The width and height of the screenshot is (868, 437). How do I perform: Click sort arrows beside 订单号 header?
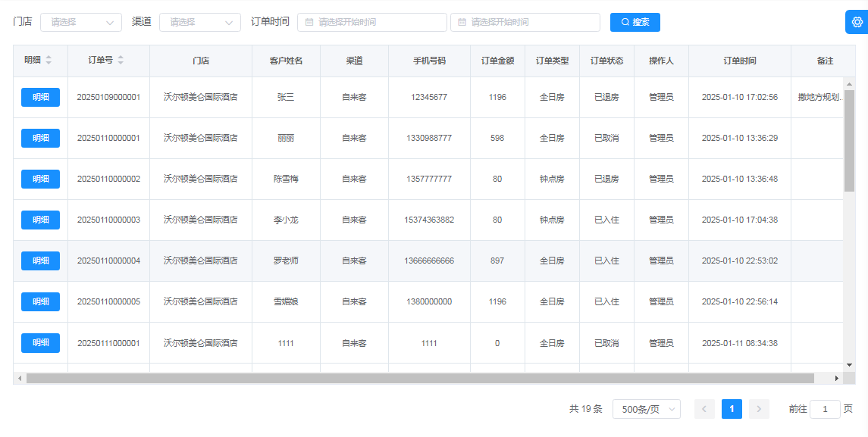121,61
